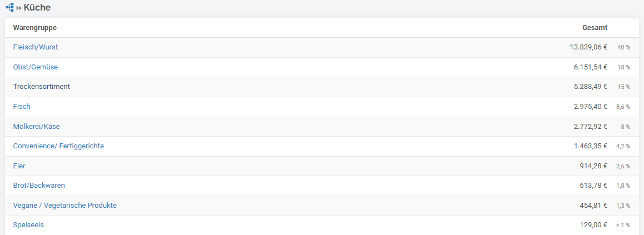644x235 pixels.
Task: Open the Fisch product group
Action: click(22, 107)
